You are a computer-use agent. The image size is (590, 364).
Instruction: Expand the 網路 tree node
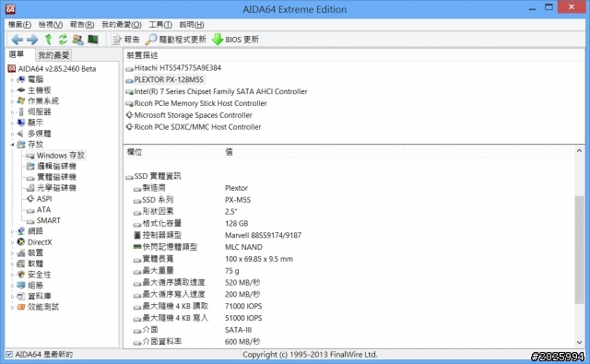pos(12,231)
